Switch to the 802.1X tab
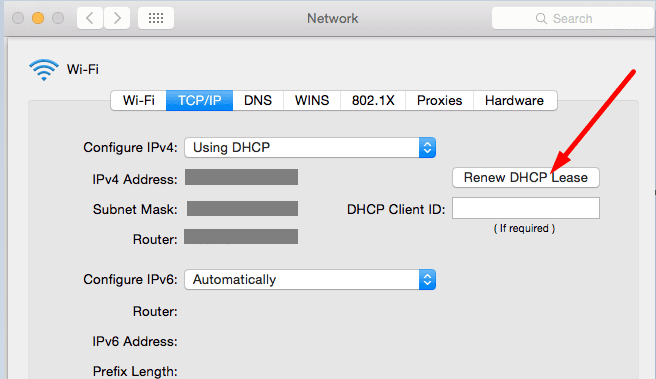The height and width of the screenshot is (379, 656). pyautogui.click(x=373, y=100)
